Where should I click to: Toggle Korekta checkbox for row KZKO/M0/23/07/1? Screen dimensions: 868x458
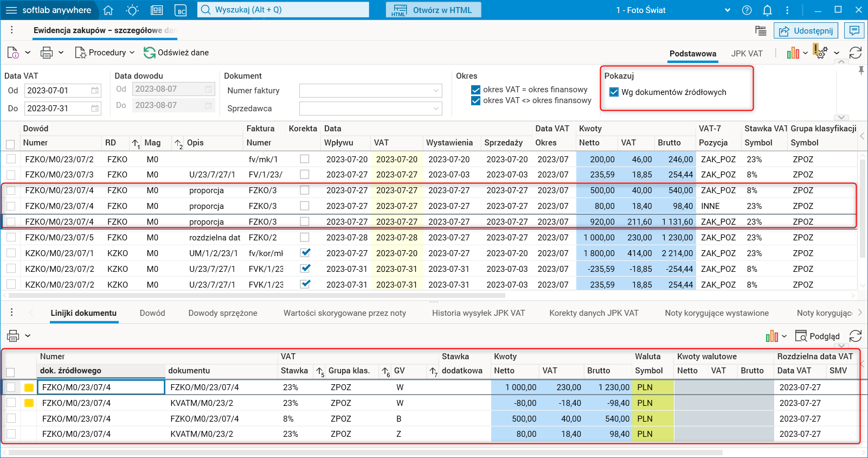(305, 253)
